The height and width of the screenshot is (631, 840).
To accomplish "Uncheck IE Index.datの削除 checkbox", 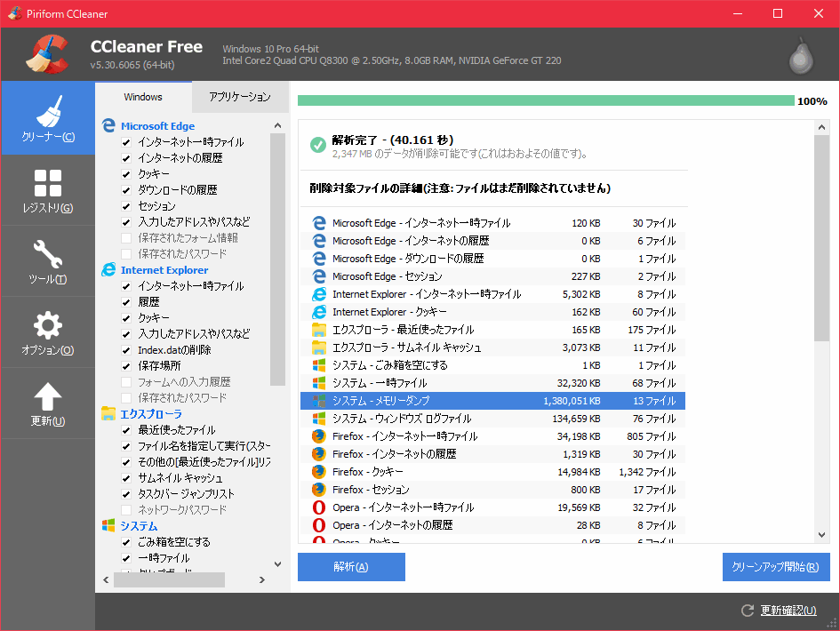I will pos(126,350).
